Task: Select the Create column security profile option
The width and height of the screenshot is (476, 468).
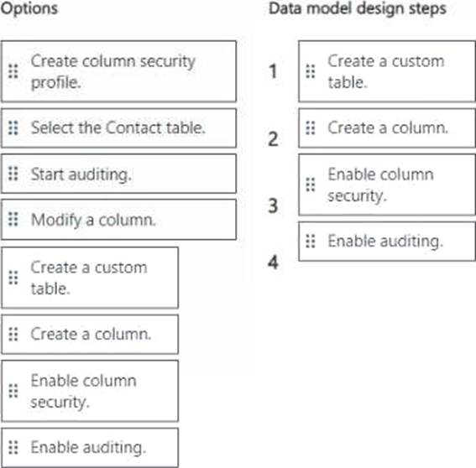Action: 118,71
